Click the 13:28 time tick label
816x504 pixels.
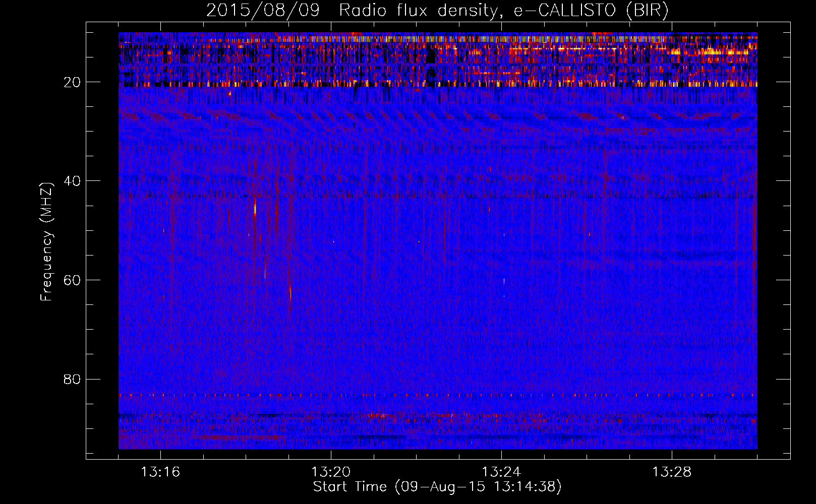(672, 472)
